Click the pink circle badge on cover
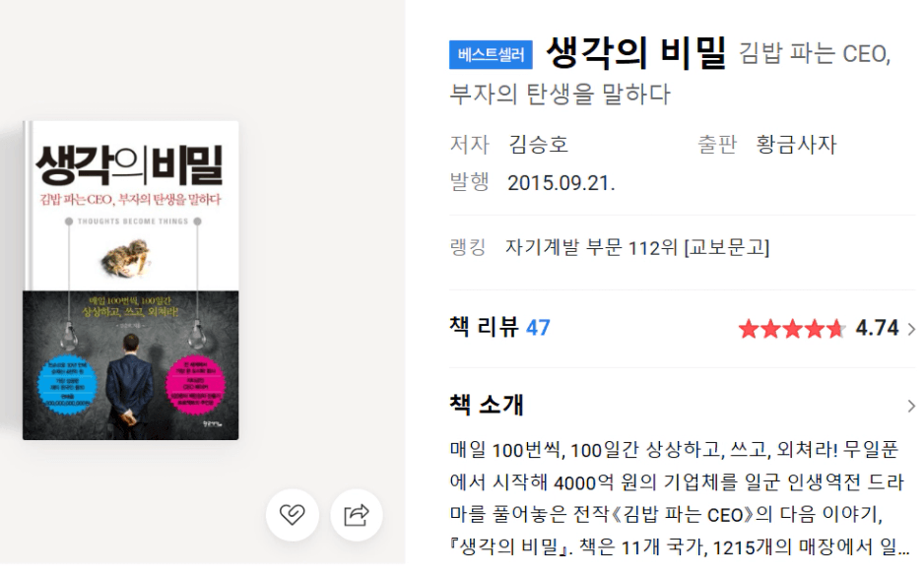 tap(196, 384)
